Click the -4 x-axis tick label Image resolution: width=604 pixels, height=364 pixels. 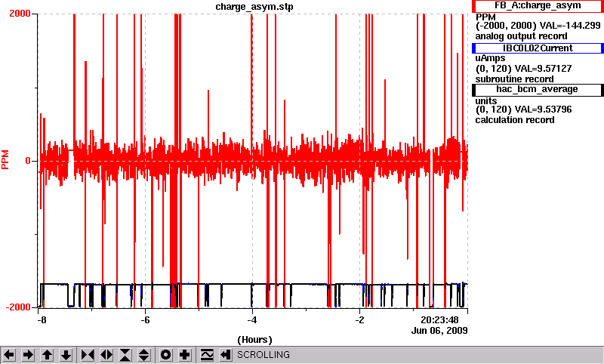pos(252,320)
